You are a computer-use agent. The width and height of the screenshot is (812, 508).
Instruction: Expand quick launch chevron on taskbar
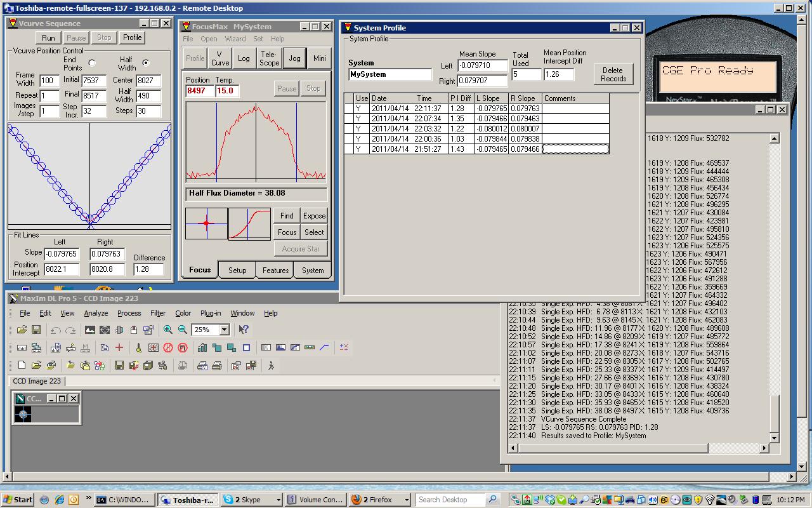point(88,498)
